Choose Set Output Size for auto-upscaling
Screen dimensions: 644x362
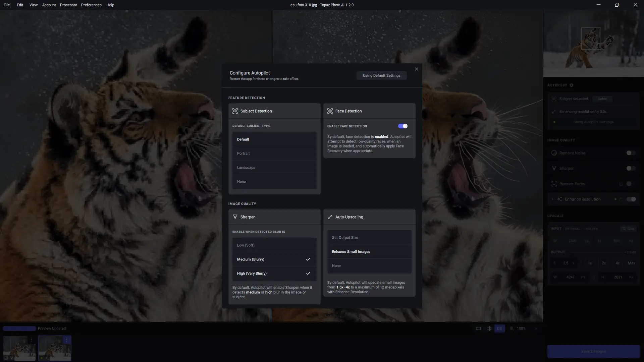coord(369,238)
